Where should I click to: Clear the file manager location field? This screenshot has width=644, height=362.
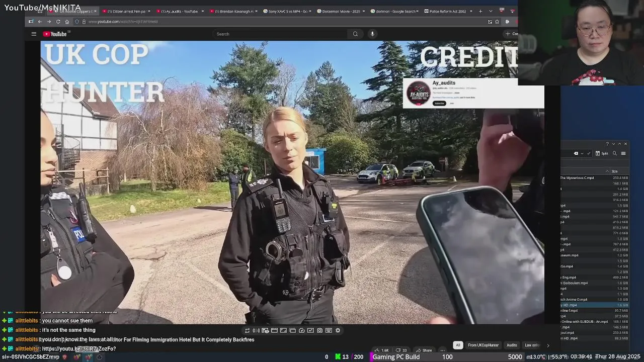[576, 153]
